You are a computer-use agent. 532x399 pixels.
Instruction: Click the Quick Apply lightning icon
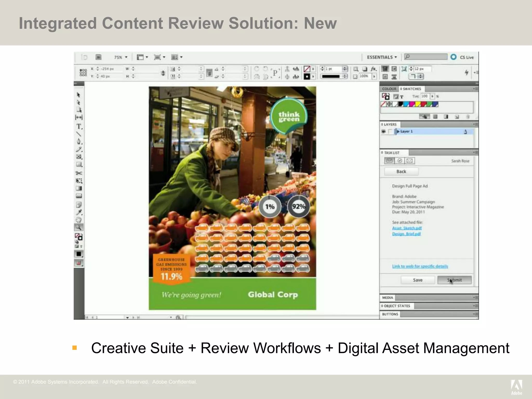click(x=467, y=72)
